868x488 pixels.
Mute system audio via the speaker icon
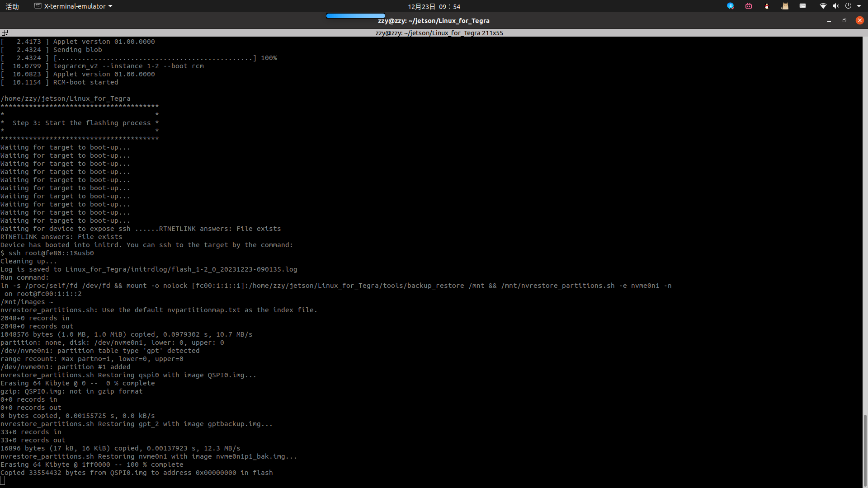835,6
